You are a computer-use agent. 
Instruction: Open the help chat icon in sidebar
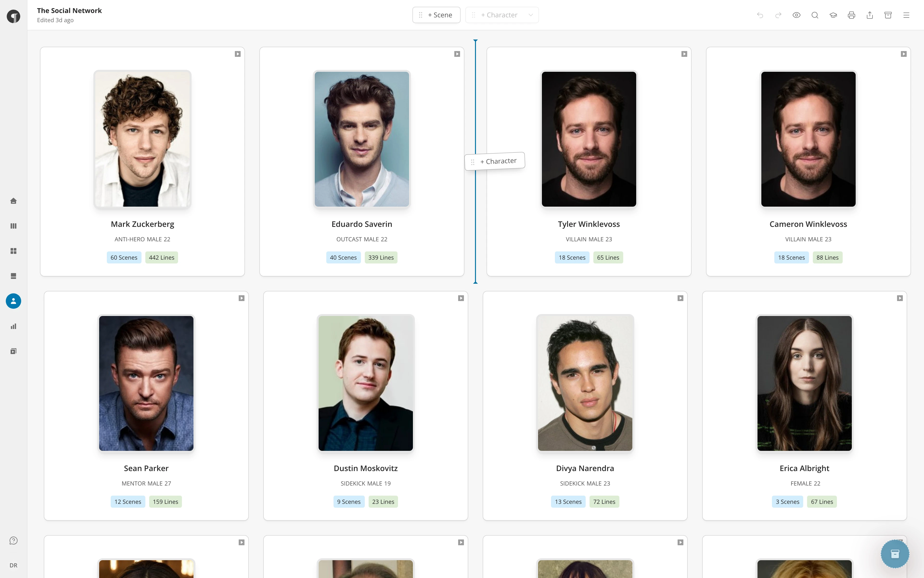click(13, 540)
